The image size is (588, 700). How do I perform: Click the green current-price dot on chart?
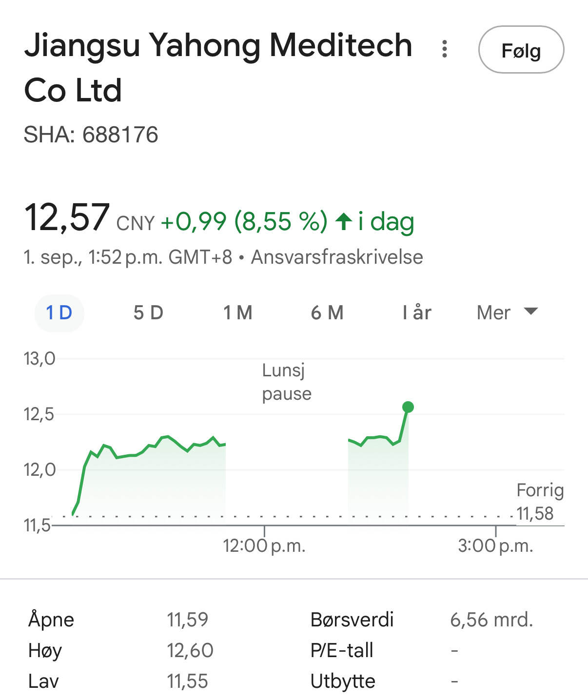coord(408,407)
